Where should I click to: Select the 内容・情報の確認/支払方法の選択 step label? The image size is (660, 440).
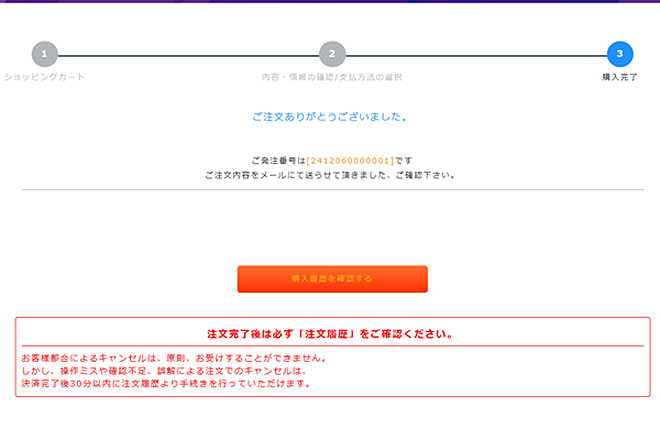click(x=332, y=77)
